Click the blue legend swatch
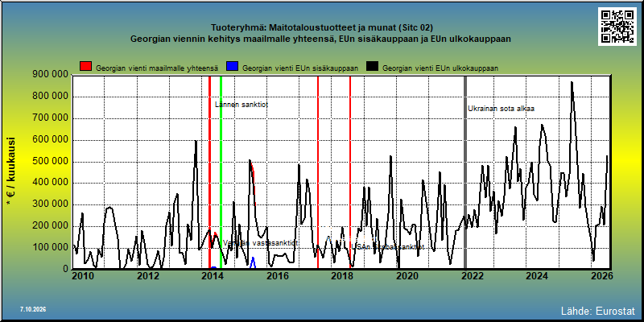 (x=233, y=67)
